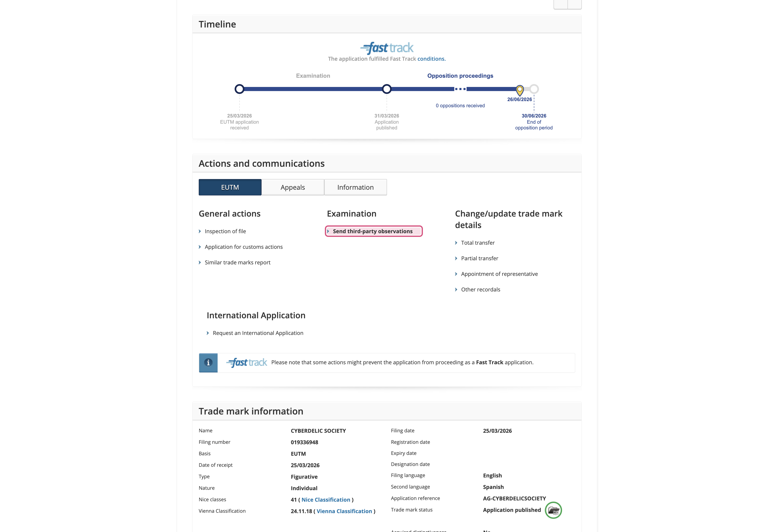
Task: Click the filing number 019336948
Action: 304,442
